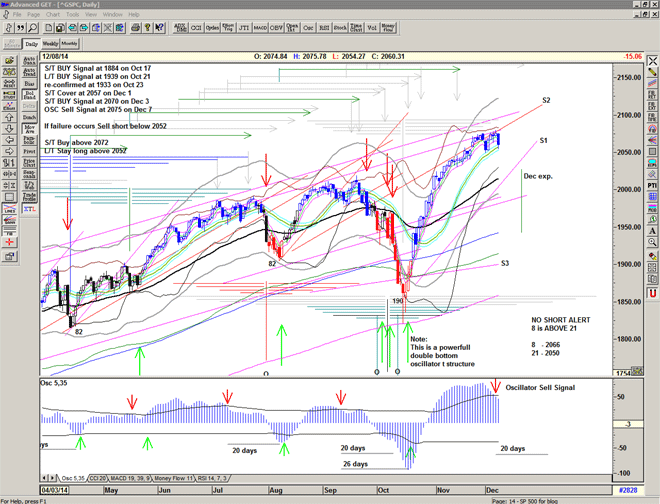The height and width of the screenshot is (504, 660).
Task: Toggle the Daily timeframe button
Action: tap(31, 44)
